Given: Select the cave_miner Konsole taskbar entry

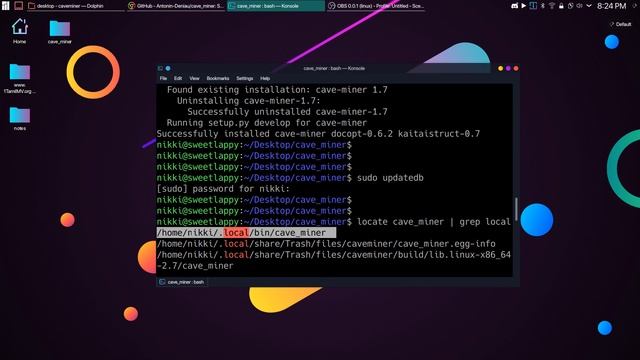Looking at the screenshot, I should tap(276, 6).
